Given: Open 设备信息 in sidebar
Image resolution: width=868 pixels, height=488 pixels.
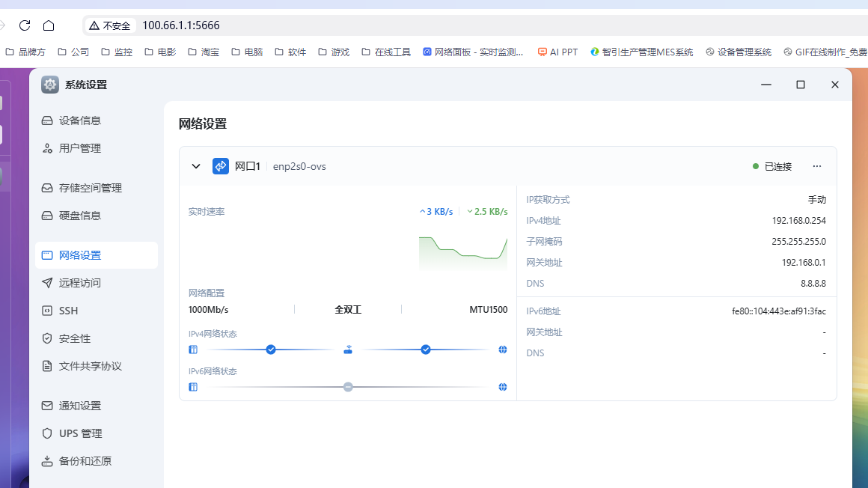Looking at the screenshot, I should coord(79,121).
